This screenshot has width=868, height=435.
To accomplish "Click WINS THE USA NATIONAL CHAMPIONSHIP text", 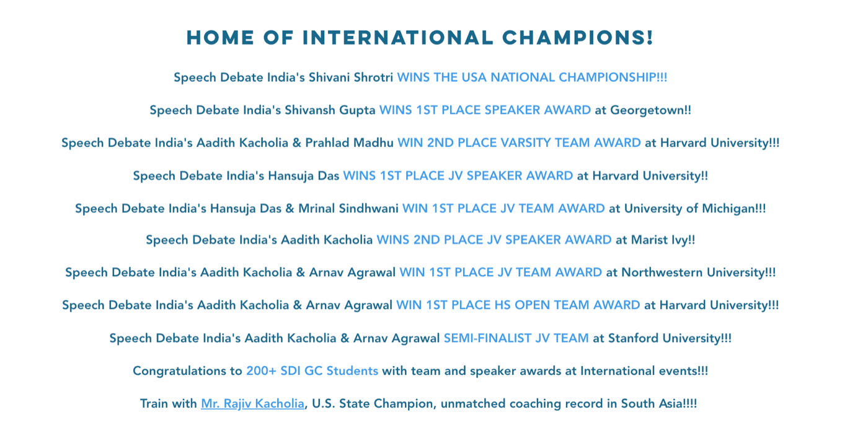I will [x=532, y=78].
